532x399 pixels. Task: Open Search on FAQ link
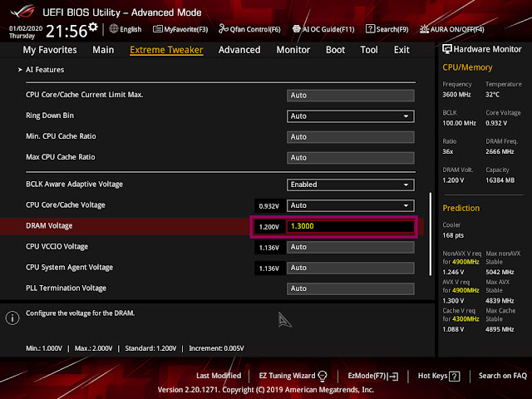coord(502,376)
